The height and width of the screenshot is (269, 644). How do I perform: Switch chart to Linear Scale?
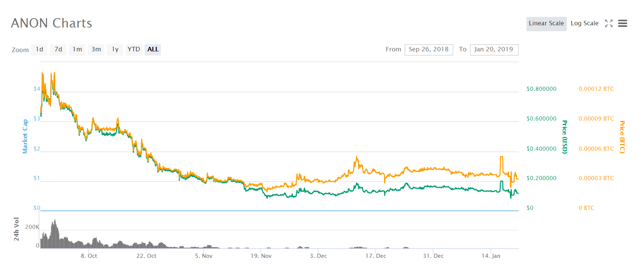coord(546,23)
